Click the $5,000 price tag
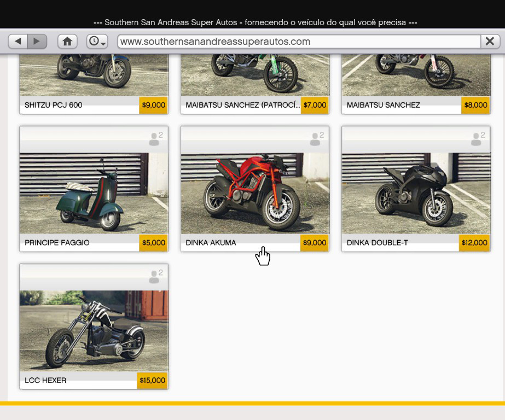 tap(153, 243)
